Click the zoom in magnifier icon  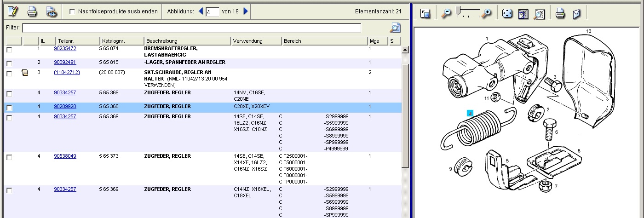pos(486,13)
